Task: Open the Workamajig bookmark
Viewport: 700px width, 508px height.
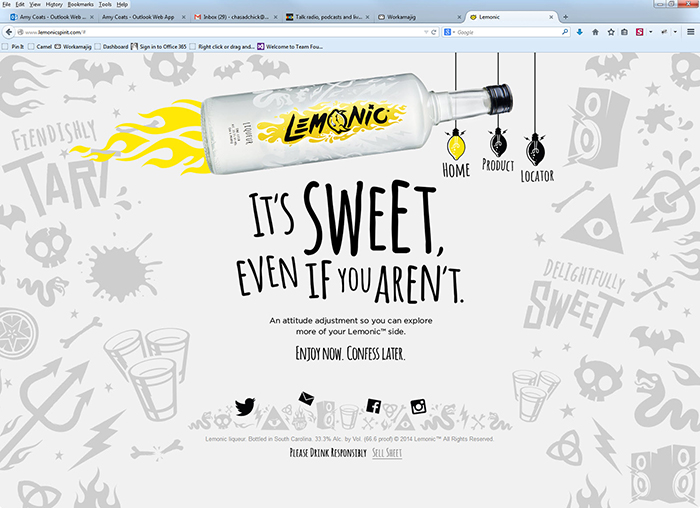Action: coord(73,46)
